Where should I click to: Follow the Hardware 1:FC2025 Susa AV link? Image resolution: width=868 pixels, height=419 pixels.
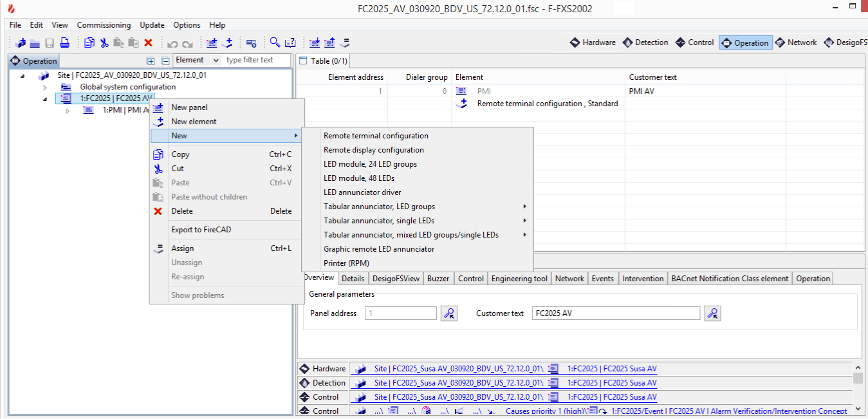[611, 369]
